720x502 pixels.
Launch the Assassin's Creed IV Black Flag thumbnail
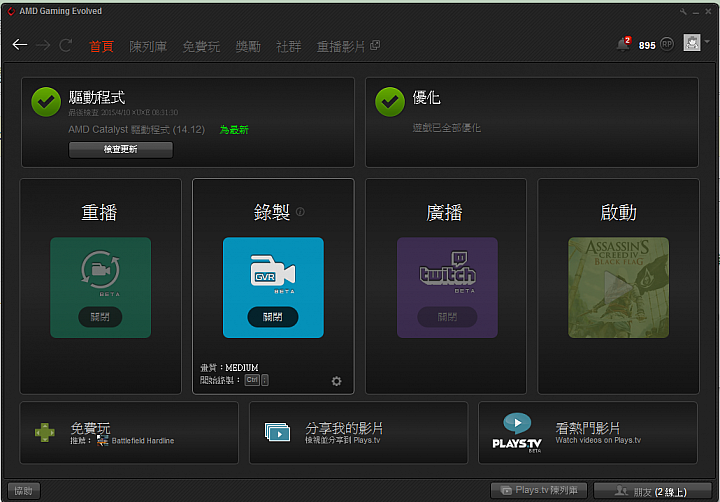(x=619, y=288)
